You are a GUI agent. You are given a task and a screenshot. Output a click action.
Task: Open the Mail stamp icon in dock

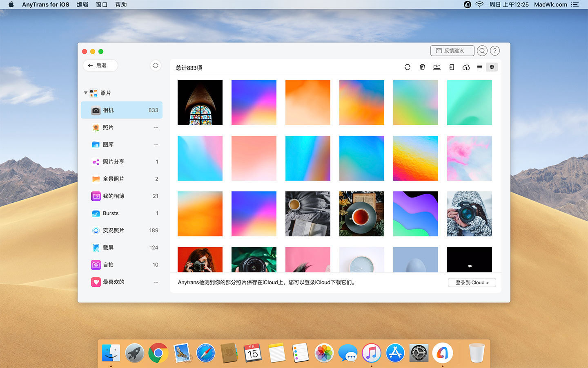[182, 353]
